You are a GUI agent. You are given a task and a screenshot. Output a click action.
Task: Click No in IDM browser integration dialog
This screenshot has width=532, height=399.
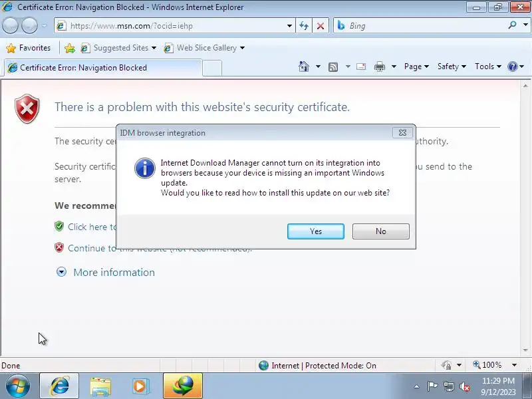(x=380, y=231)
